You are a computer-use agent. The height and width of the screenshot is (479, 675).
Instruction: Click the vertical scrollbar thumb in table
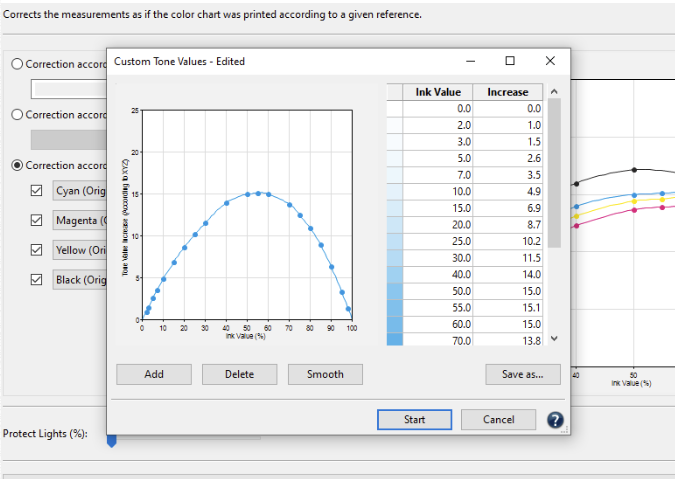pos(554,173)
